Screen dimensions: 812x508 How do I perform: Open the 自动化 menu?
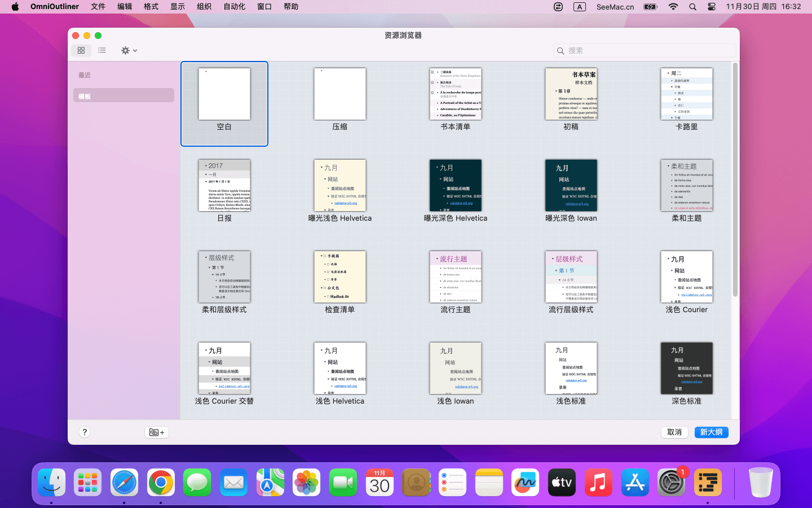coord(235,7)
